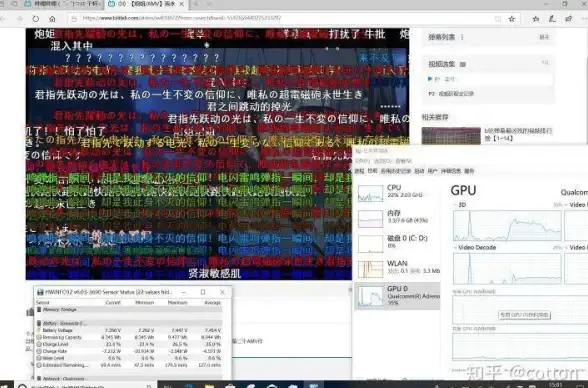Screen dimensions: 588x388
Task: Open the Video Decode engine graph dropdown
Action: (475, 247)
